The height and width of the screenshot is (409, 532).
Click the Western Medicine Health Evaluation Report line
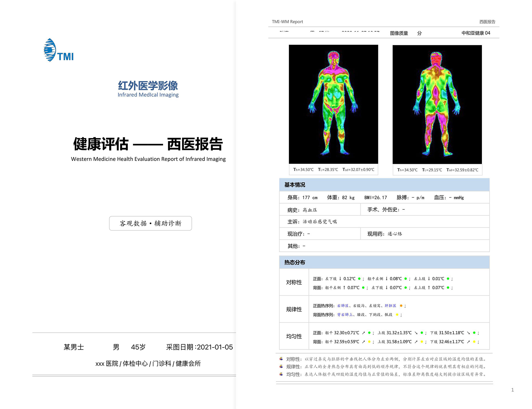[x=148, y=159]
